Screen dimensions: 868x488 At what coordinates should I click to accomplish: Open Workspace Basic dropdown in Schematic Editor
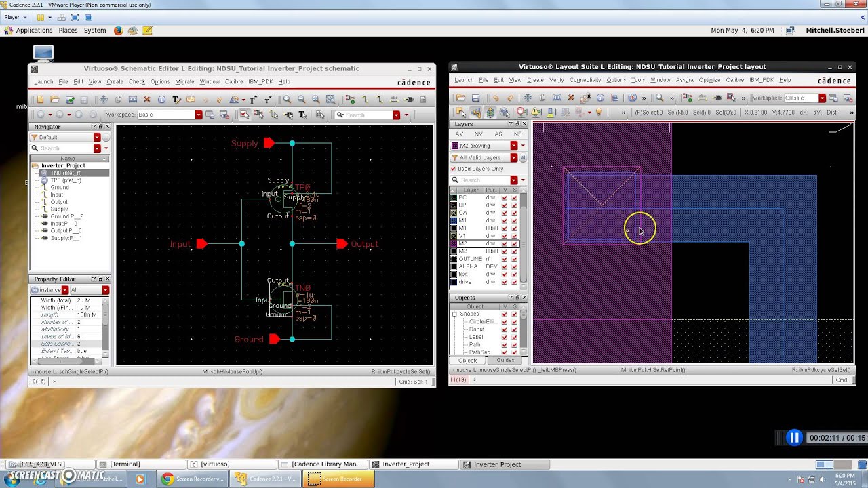point(199,115)
